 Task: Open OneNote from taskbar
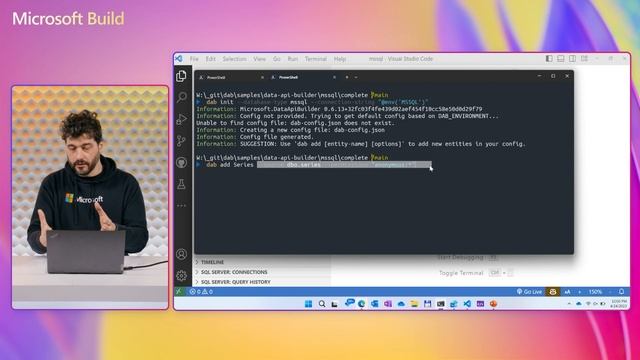[388, 304]
